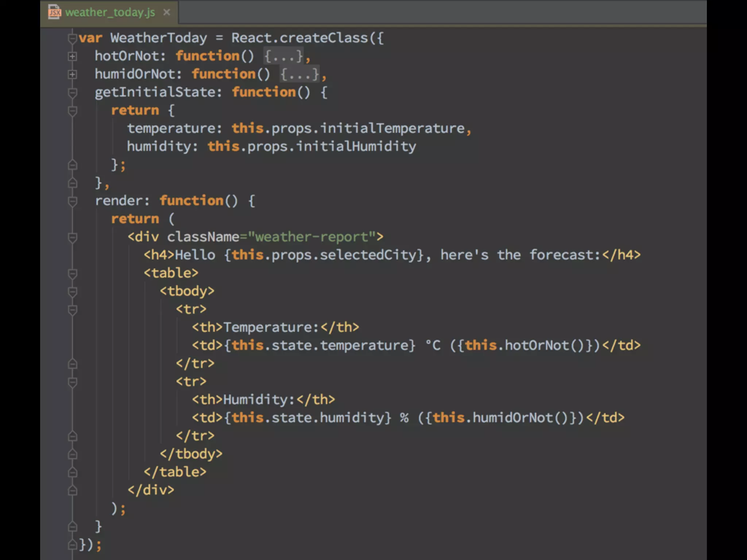Click the opening tbody tag

[187, 291]
